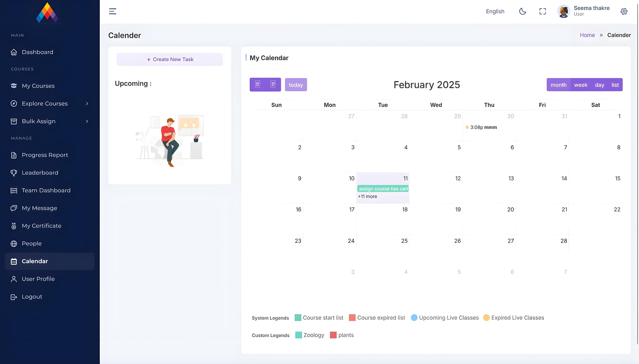Expand the Bulk Assign submenu chevron
Screen dimensions: 639x364
click(87, 121)
